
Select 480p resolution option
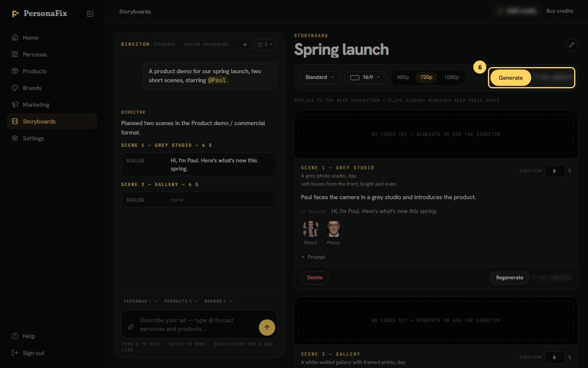403,77
